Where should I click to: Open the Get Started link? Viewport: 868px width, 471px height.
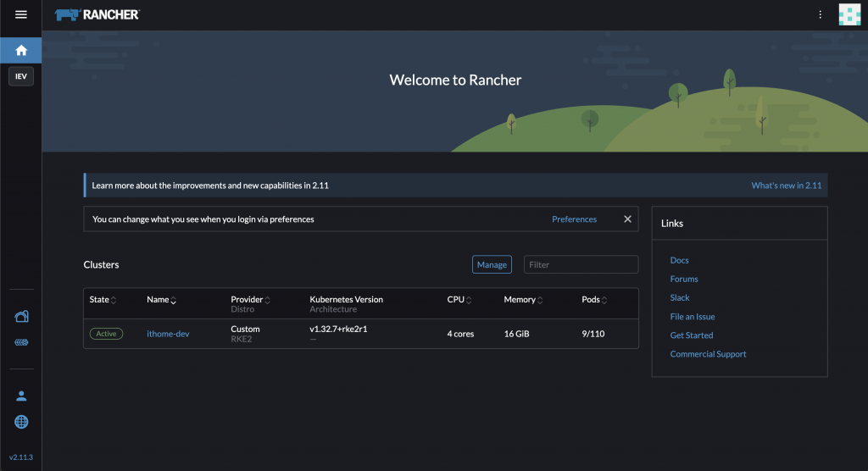pyautogui.click(x=692, y=335)
